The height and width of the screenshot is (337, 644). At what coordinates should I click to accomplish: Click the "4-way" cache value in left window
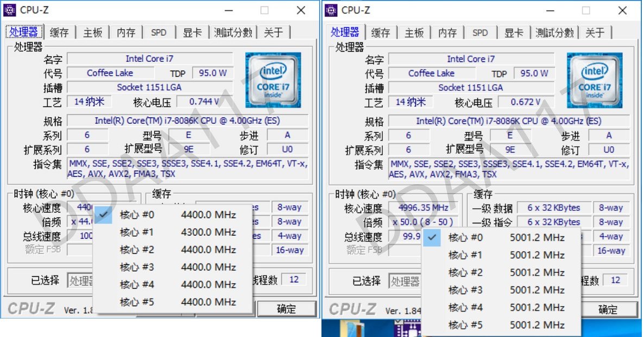289,236
